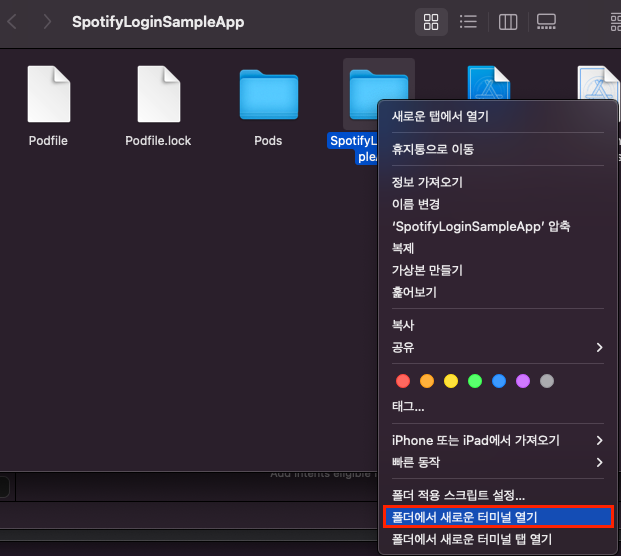Click the Podfile file name label
The image size is (621, 556).
(48, 141)
